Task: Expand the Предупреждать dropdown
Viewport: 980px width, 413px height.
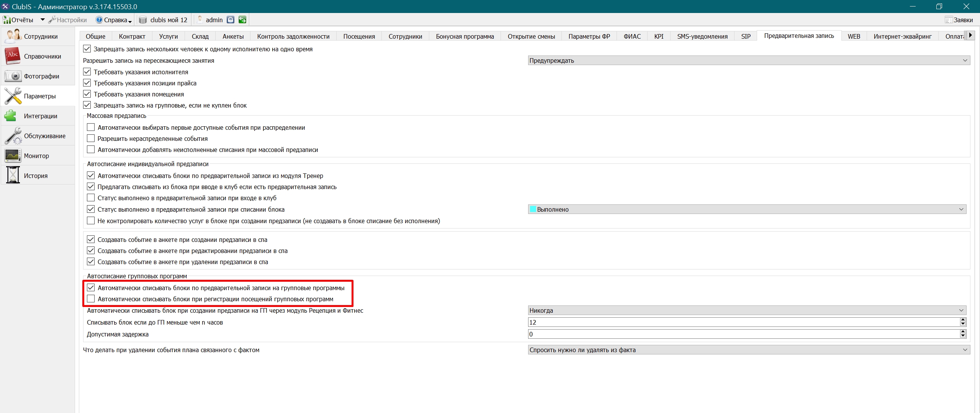Action: 749,60
